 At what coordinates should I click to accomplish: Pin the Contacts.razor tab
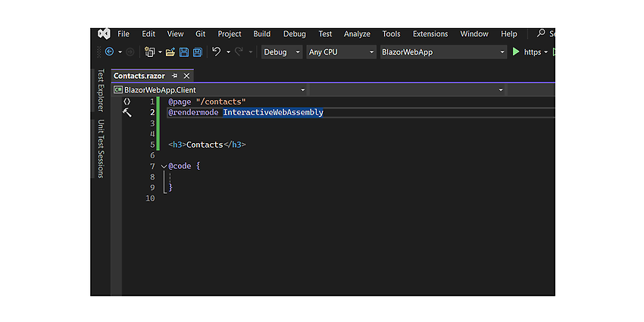click(174, 76)
